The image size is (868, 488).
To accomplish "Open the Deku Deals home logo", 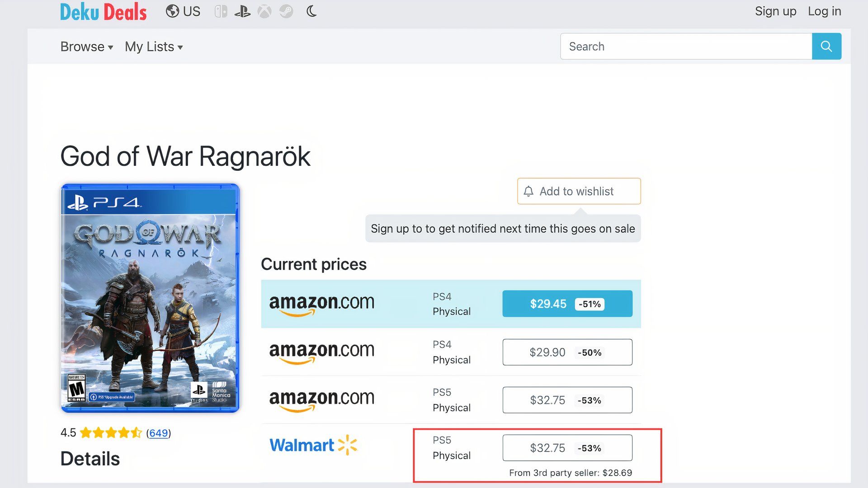I will pos(104,12).
